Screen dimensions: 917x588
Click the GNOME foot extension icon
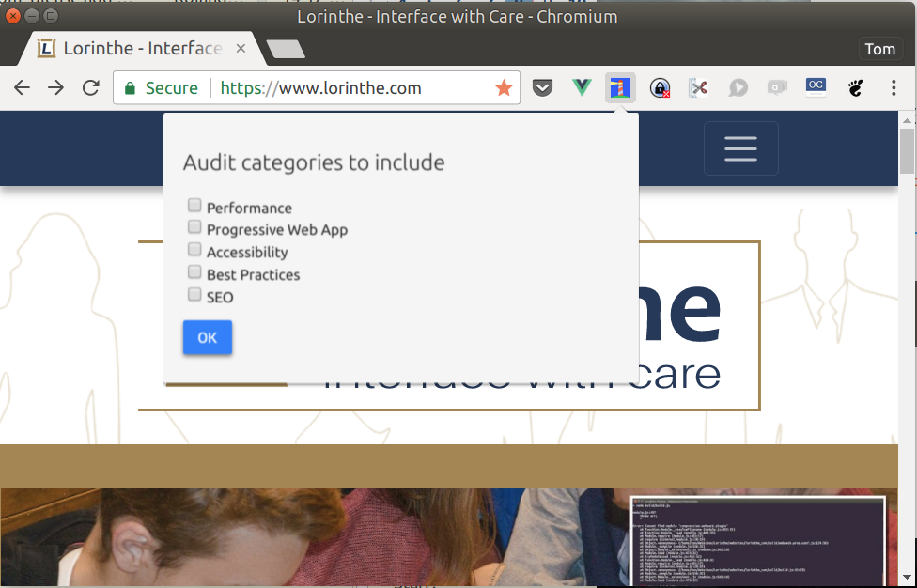click(x=855, y=88)
